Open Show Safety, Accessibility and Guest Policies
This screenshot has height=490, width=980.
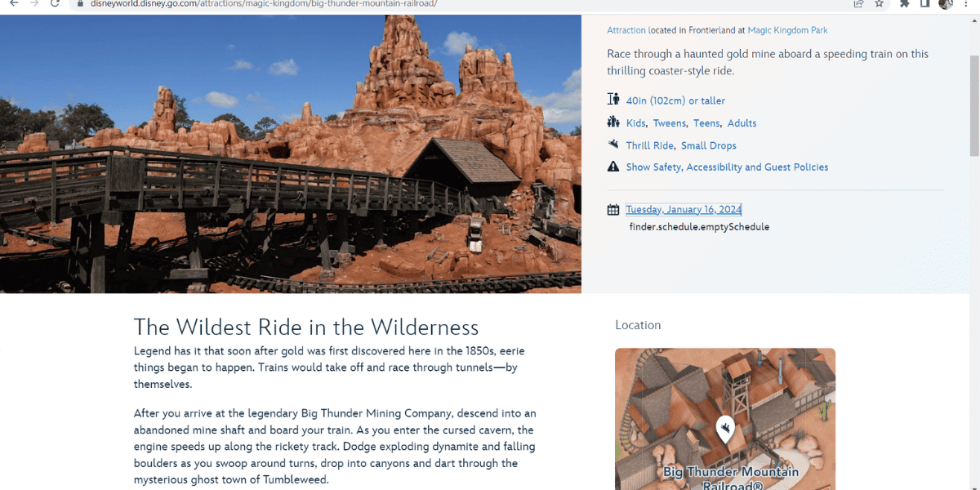coord(727,167)
